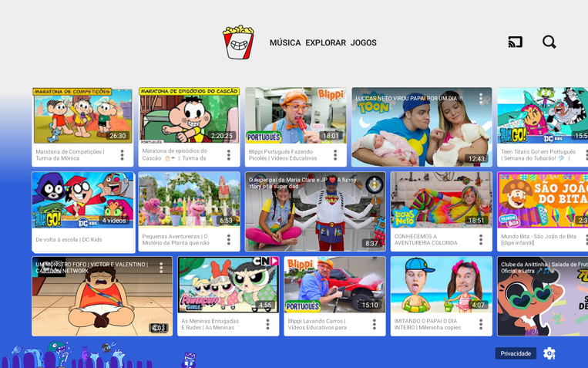Open options for Blippi Fazendo Picolés video
The height and width of the screenshot is (368, 588).
(335, 155)
